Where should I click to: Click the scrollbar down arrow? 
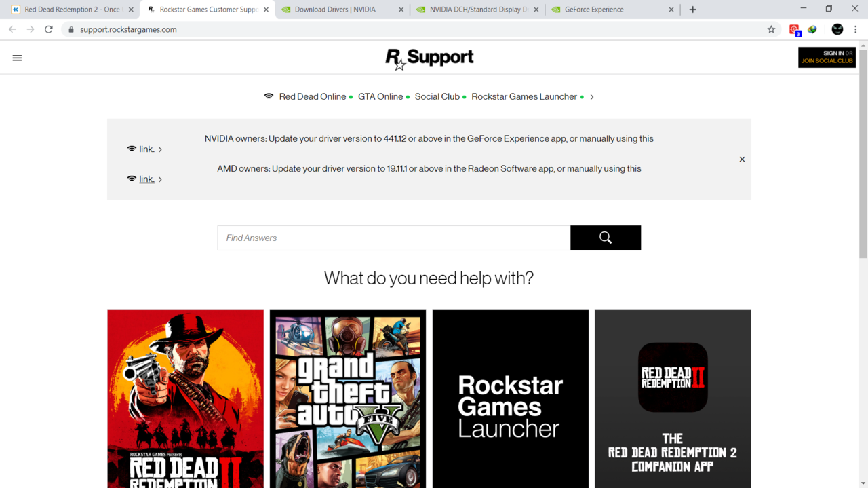[x=863, y=483]
